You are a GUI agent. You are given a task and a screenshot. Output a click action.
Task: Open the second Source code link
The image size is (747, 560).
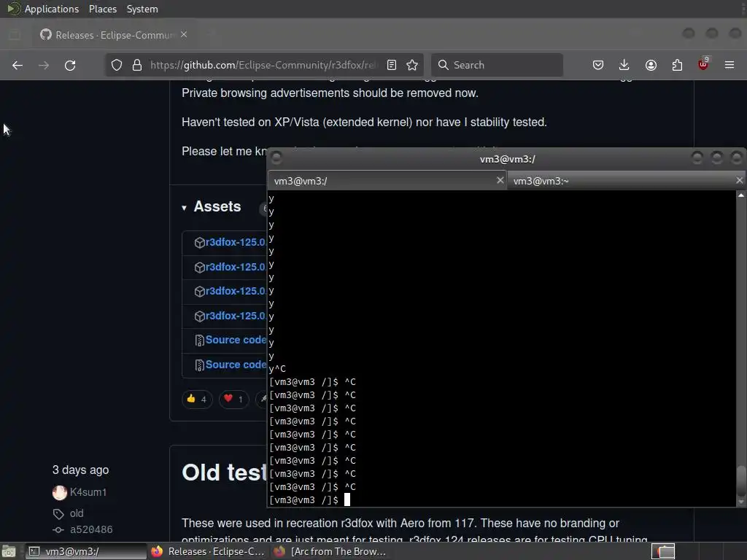pos(236,365)
